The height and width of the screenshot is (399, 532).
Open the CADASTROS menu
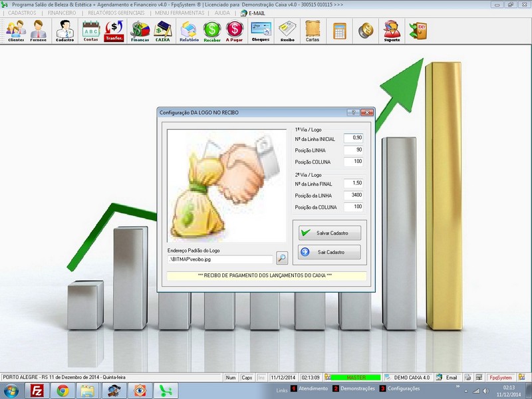(22, 13)
